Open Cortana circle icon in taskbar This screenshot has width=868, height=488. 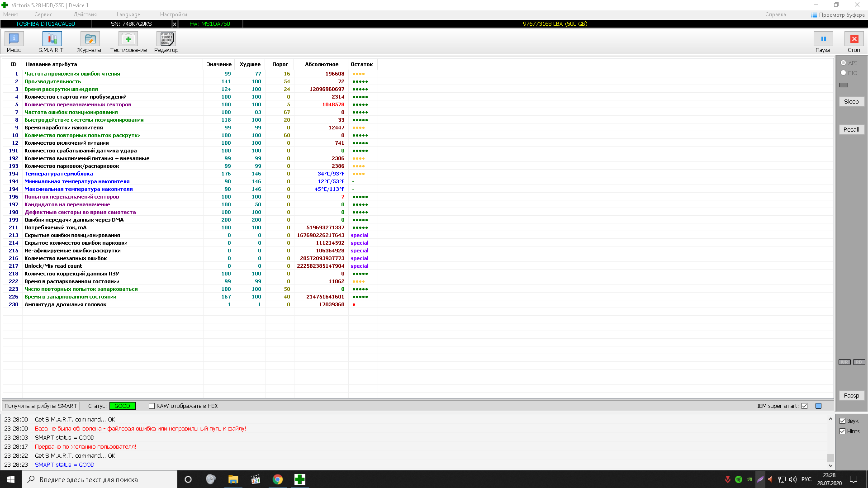click(188, 479)
